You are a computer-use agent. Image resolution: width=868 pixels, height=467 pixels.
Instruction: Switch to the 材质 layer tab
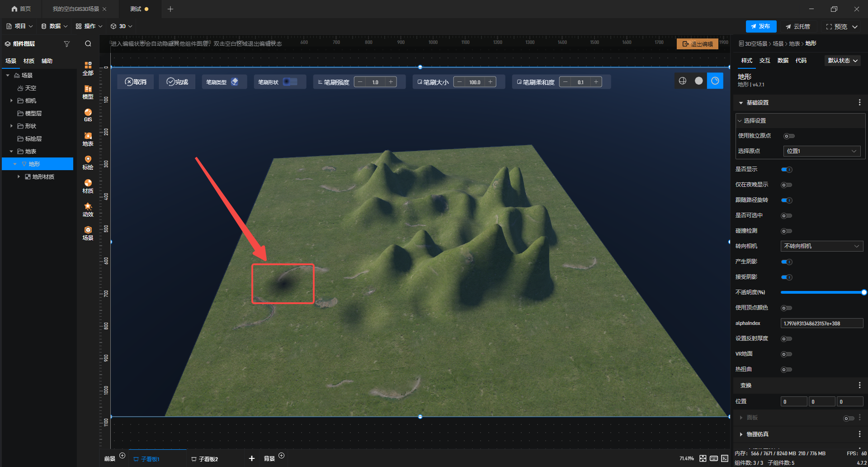29,61
